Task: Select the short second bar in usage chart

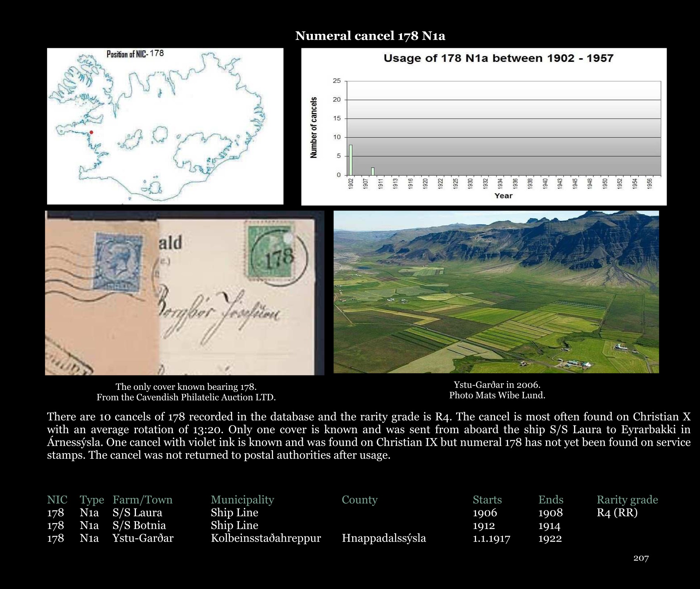Action: (373, 171)
